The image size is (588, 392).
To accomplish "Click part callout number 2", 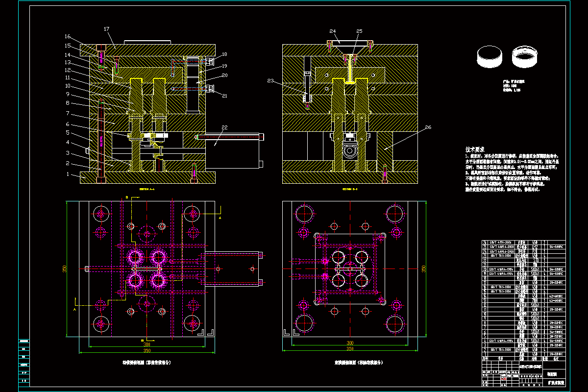I will [68, 164].
